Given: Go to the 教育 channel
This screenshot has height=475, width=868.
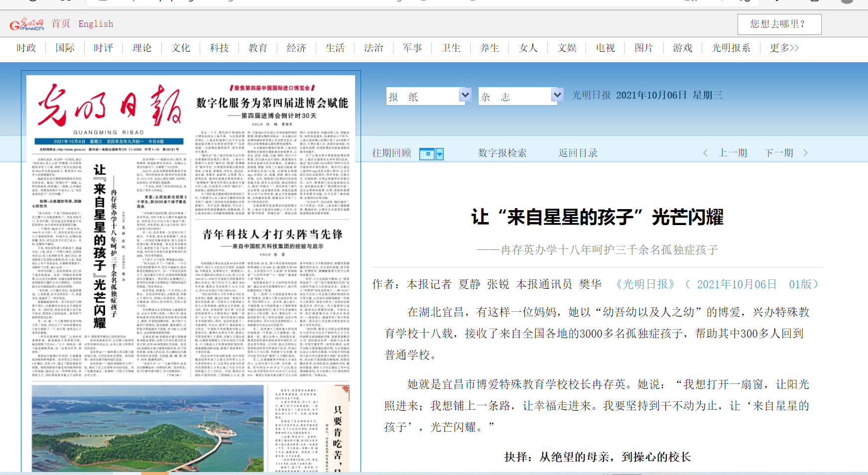Looking at the screenshot, I should [x=257, y=48].
